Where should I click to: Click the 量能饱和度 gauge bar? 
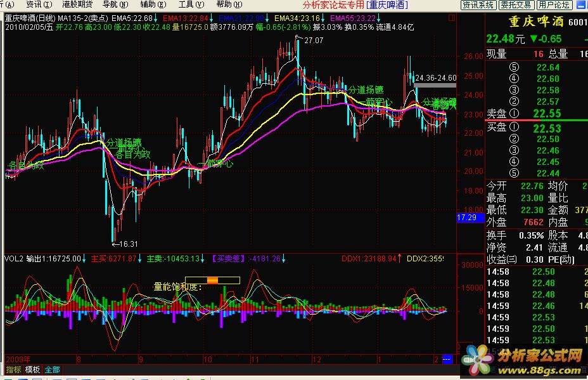coord(213,280)
